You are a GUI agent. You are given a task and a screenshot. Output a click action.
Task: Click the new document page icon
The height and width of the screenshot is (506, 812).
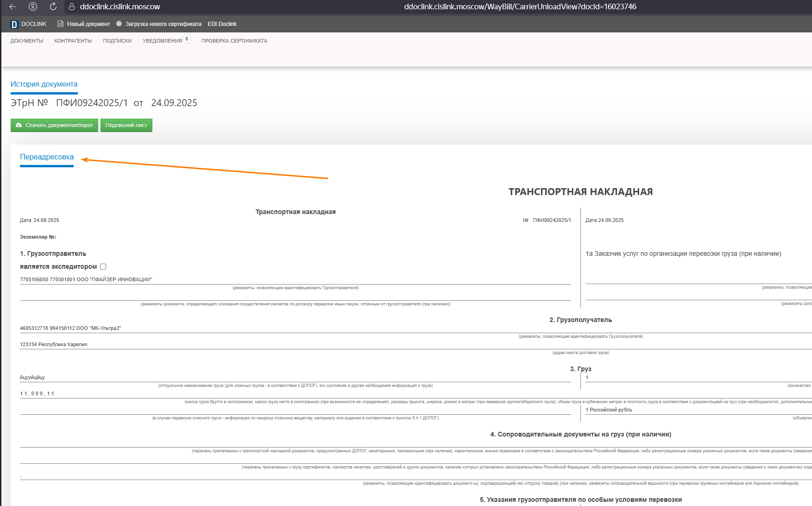pyautogui.click(x=60, y=24)
